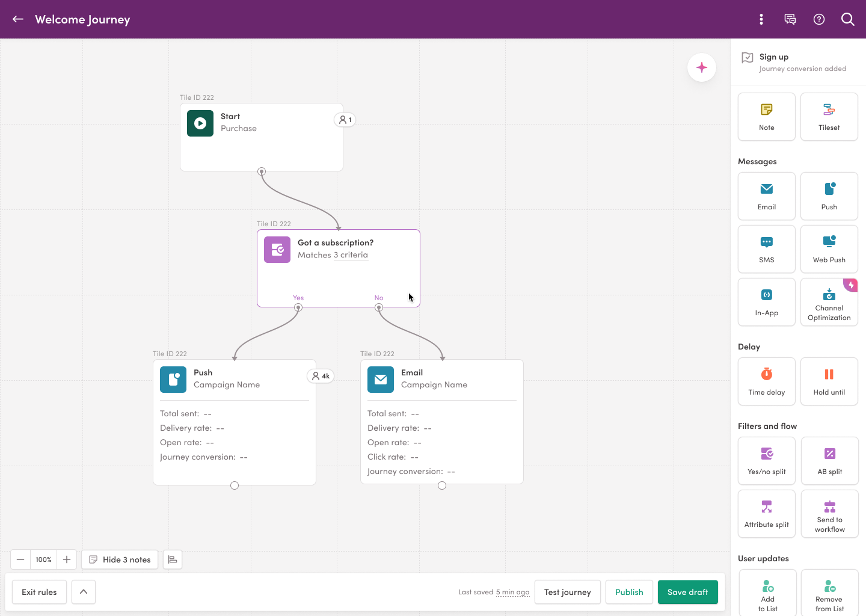Click the auto-align layout icon
Screen dimensions: 866x616
[173, 559]
